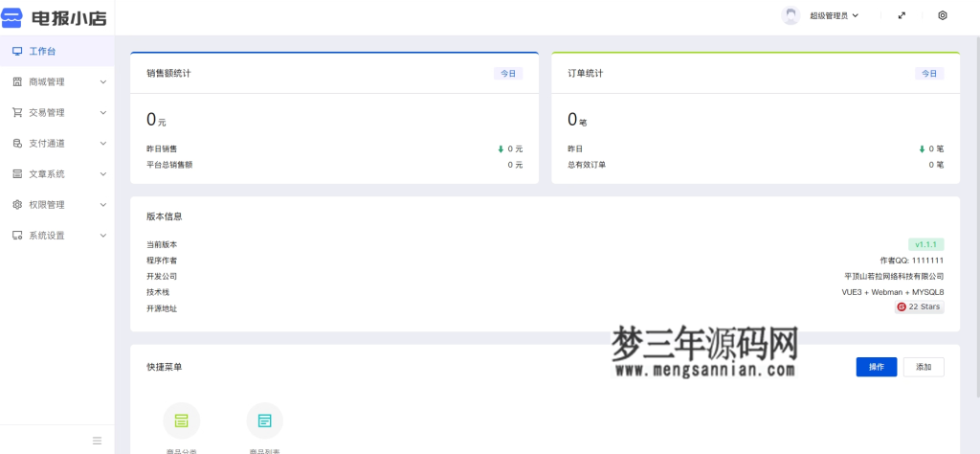Click the 当前版本 label
Viewport: 980px width, 454px height.
(162, 245)
